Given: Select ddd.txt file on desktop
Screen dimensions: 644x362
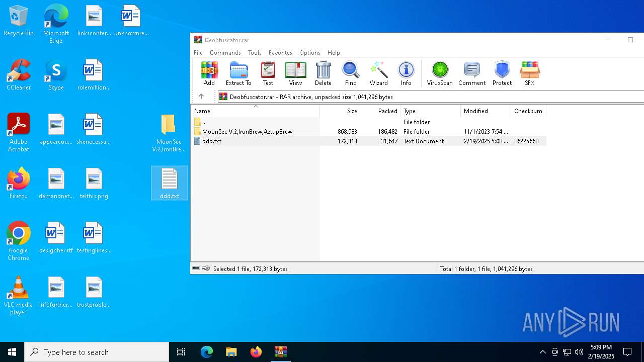Looking at the screenshot, I should click(170, 184).
